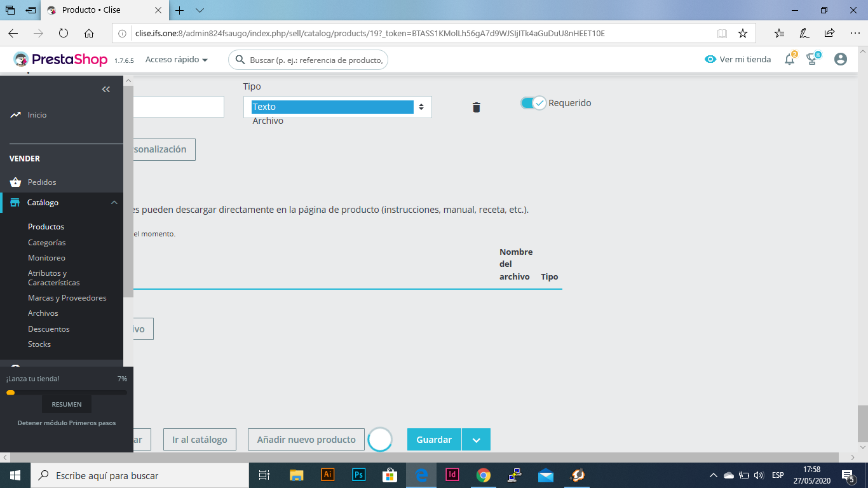Open the Descuentos submenu item
This screenshot has width=868, height=488.
coord(49,329)
